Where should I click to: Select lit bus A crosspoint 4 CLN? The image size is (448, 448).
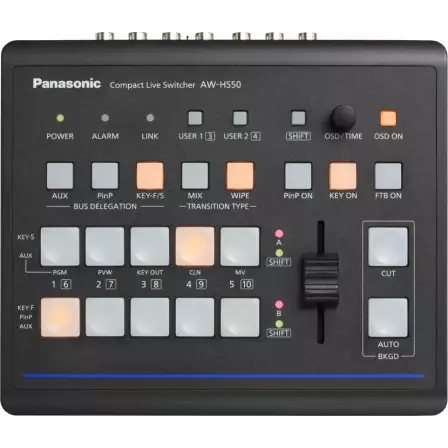[x=195, y=246]
